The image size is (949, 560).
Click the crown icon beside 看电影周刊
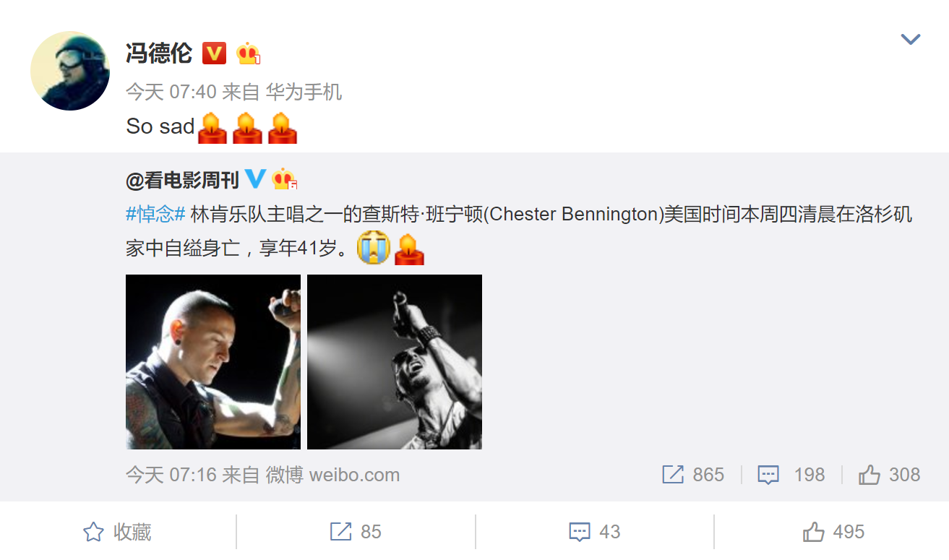coord(285,179)
